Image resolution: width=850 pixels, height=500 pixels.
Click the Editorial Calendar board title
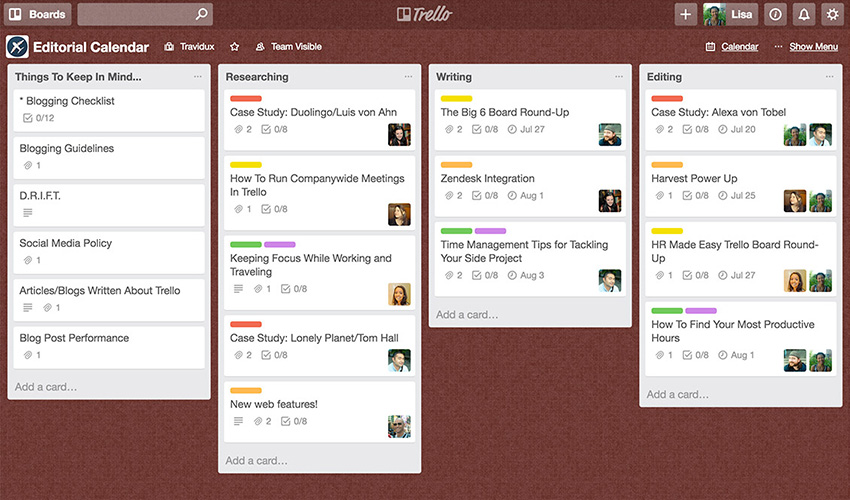click(91, 47)
